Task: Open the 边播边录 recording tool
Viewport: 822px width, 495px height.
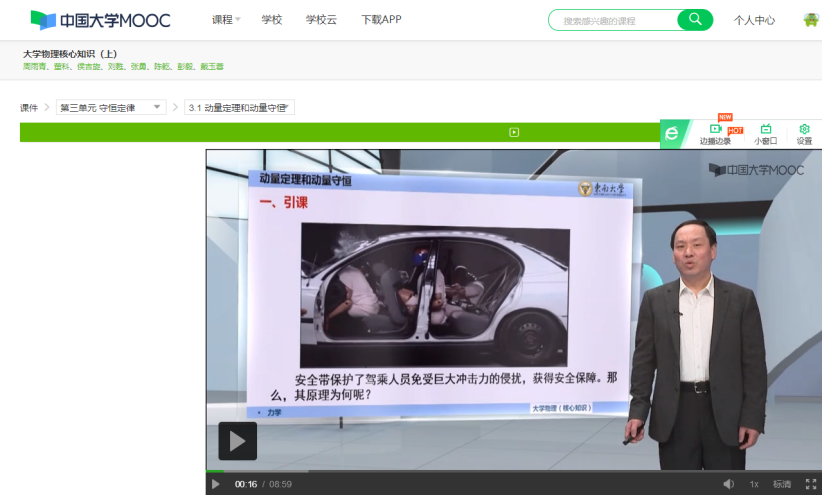Action: click(715, 134)
